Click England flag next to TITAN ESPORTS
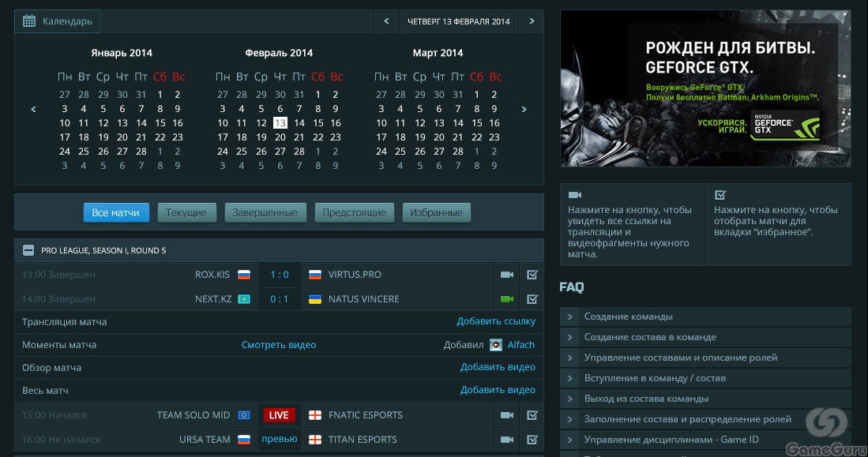Image resolution: width=868 pixels, height=457 pixels. pyautogui.click(x=315, y=440)
